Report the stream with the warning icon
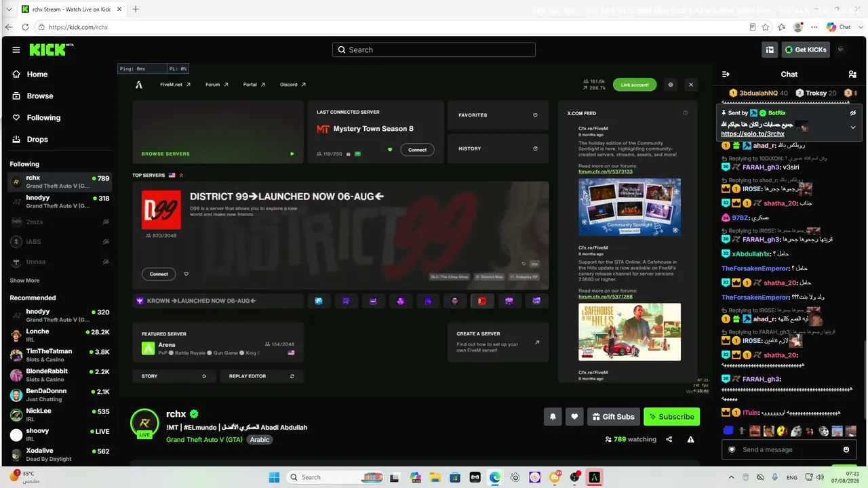 (690, 439)
